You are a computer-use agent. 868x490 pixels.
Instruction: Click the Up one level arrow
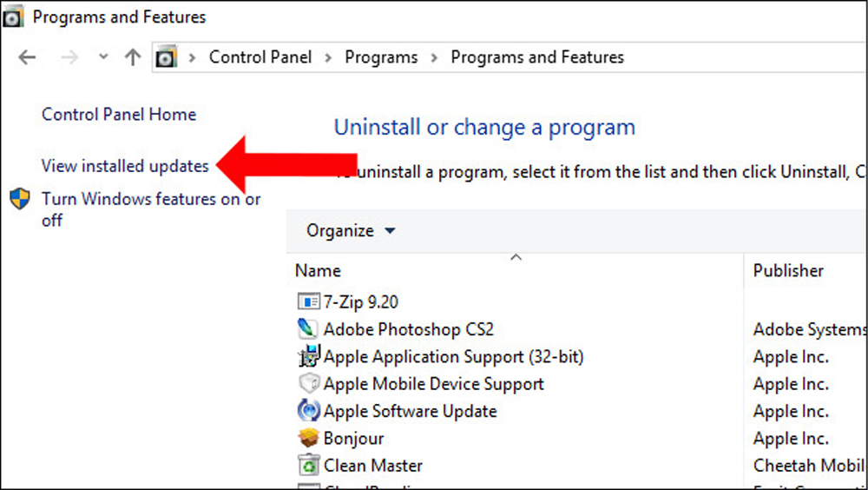(x=132, y=57)
